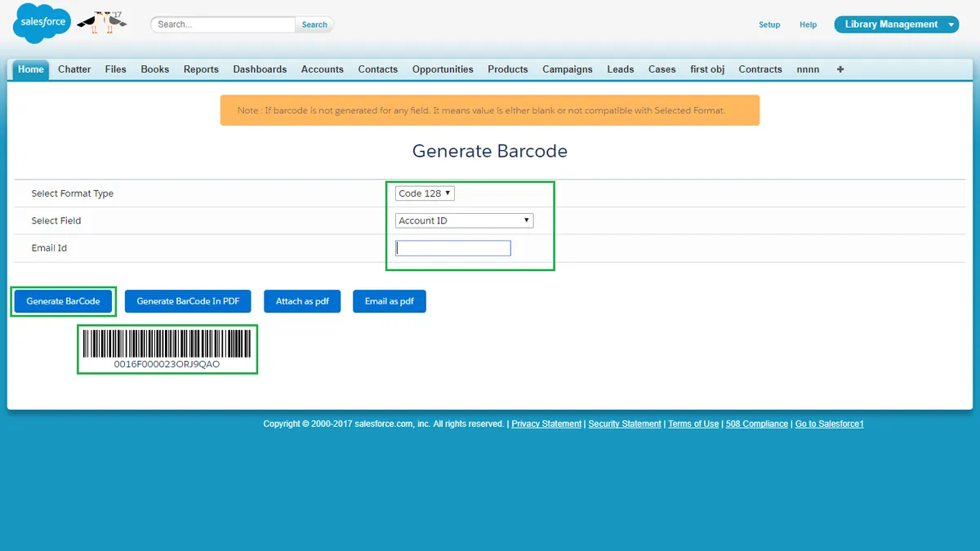Open the Privacy Statement footer link

(546, 424)
